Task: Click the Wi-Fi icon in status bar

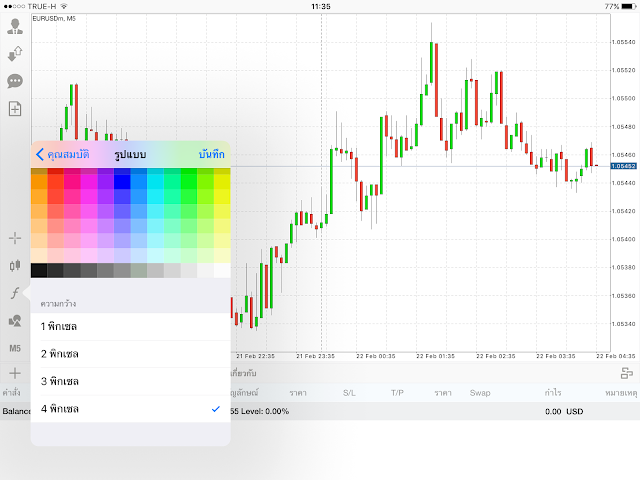Action: pyautogui.click(x=64, y=7)
